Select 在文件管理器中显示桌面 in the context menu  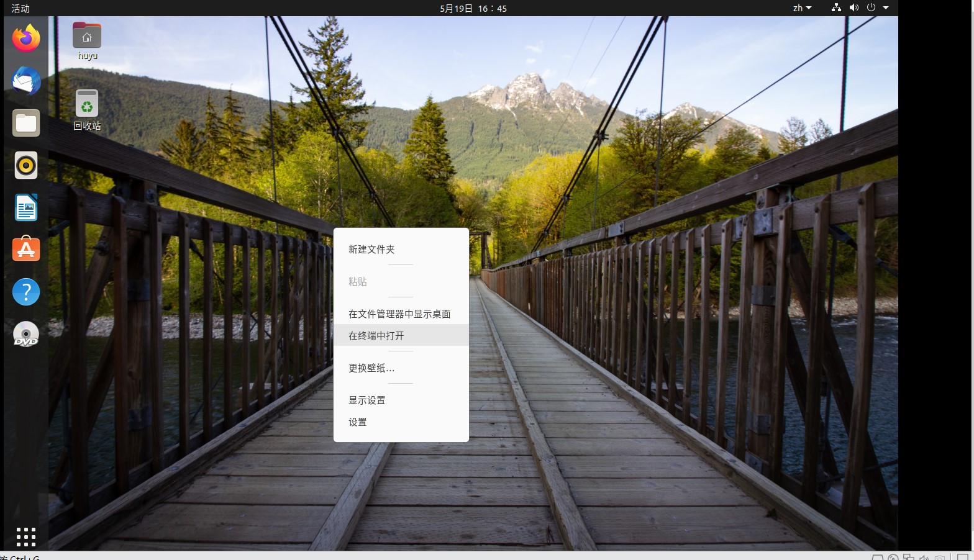(401, 314)
